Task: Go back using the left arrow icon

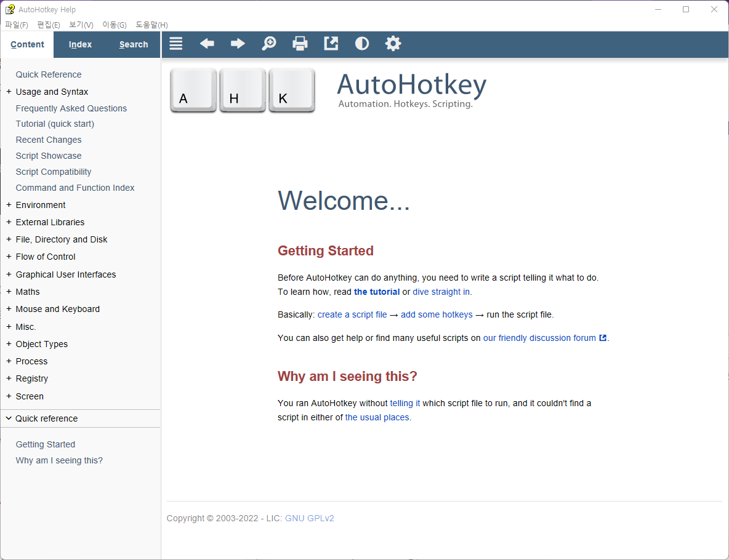Action: (207, 44)
